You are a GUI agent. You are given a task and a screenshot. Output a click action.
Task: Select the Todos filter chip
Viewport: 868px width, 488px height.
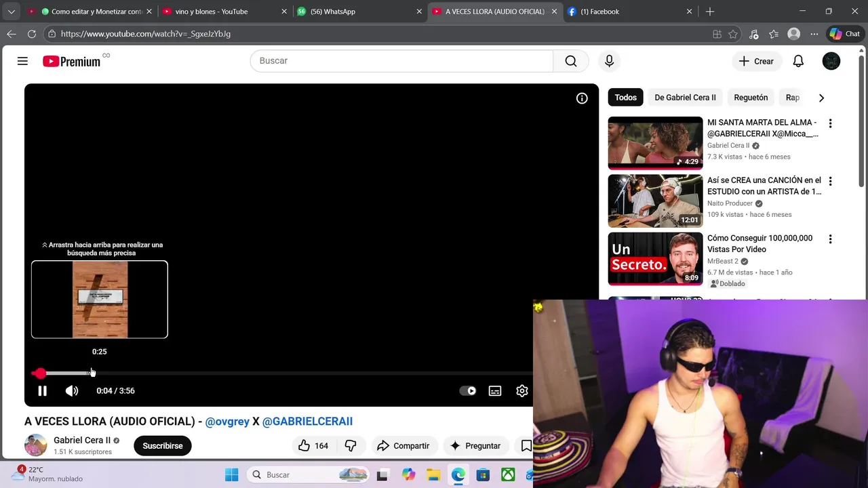(x=625, y=98)
